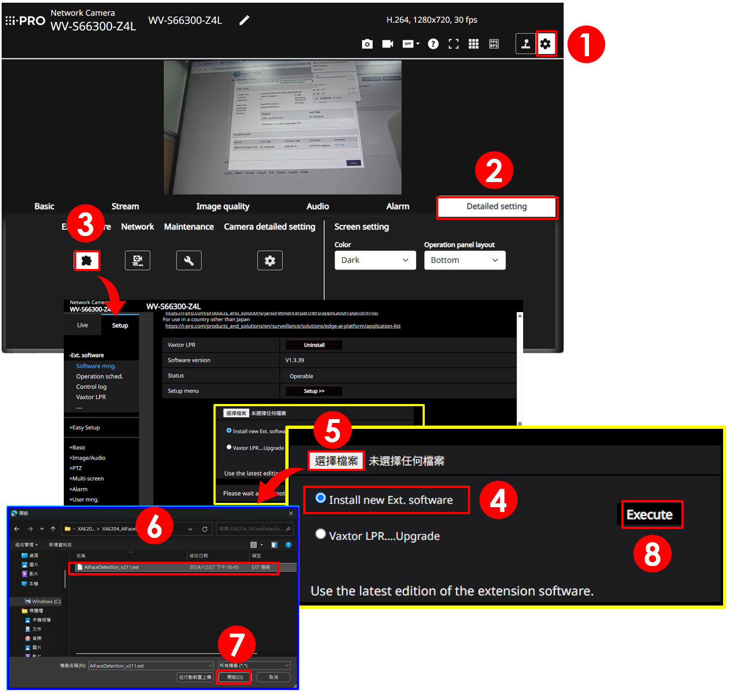749x700 pixels.
Task: Open the edge-ai-platform application-list link
Action: pos(283,326)
